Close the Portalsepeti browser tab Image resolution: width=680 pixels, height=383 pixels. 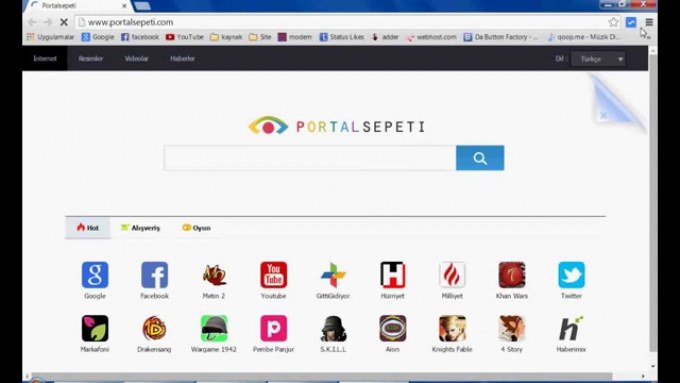point(124,6)
